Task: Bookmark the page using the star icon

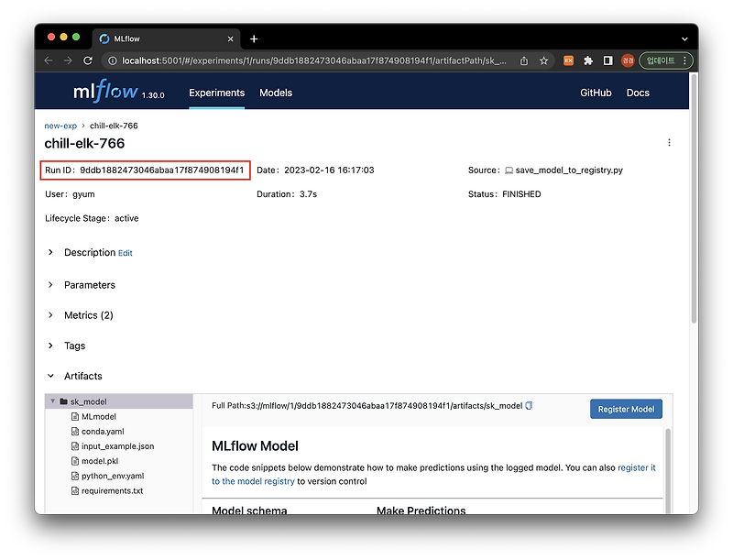Action: coord(544,60)
